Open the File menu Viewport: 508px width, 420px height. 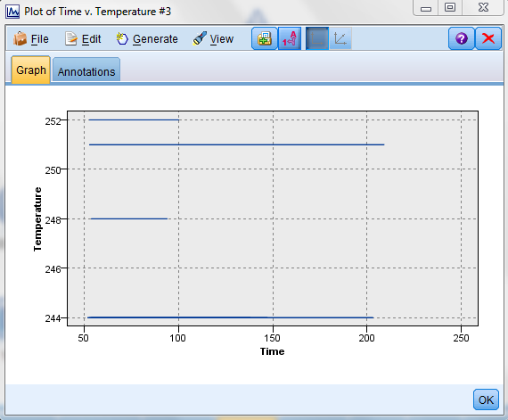(x=31, y=39)
